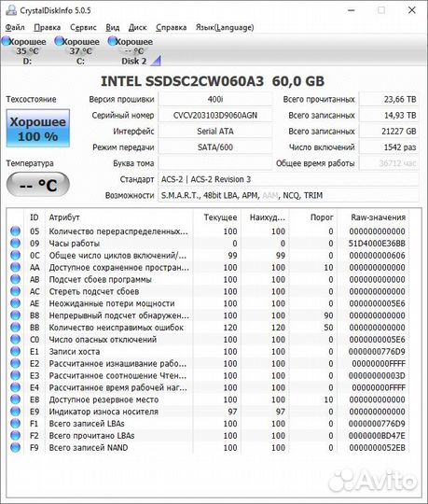Click status circle for attribute AC
The image size is (428, 504).
pyautogui.click(x=15, y=291)
